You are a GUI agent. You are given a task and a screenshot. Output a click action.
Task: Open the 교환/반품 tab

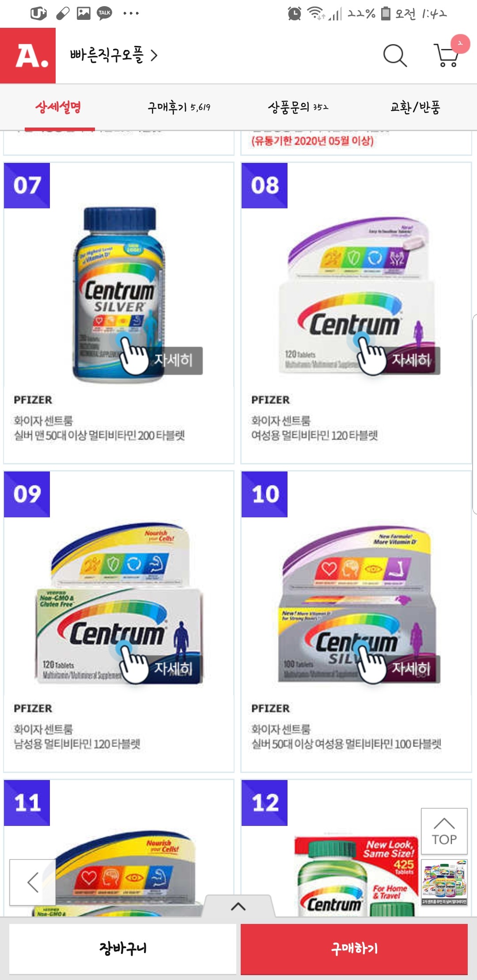[415, 107]
